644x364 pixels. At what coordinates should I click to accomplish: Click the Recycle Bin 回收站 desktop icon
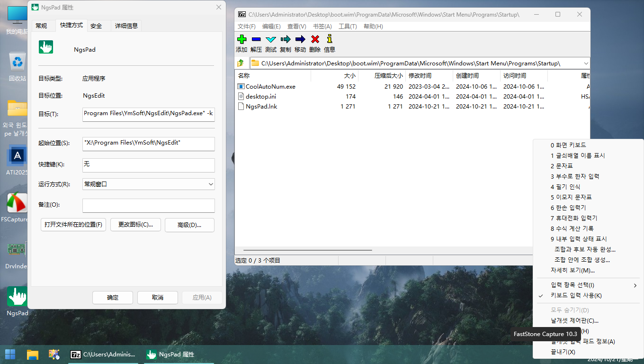click(18, 62)
